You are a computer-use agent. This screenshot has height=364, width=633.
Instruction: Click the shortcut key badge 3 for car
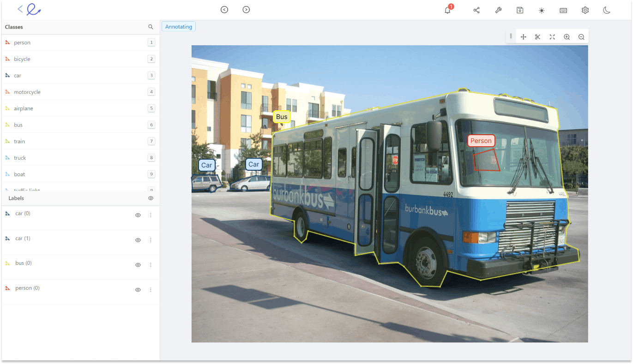(x=151, y=75)
